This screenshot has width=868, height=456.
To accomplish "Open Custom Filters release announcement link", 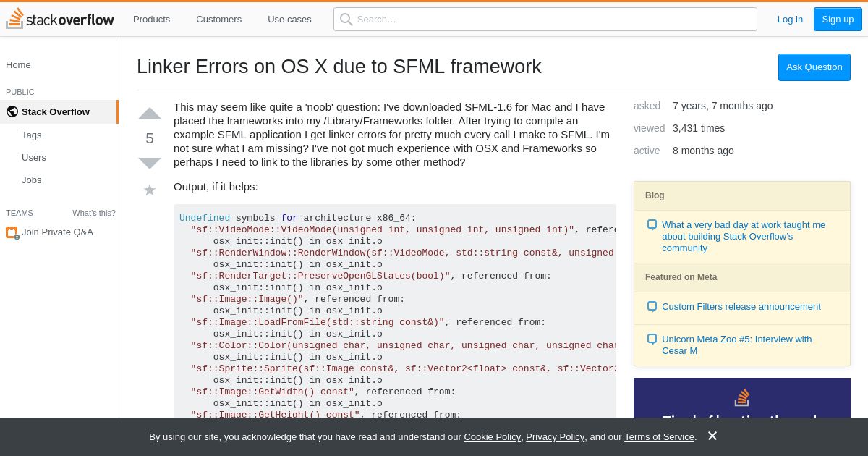I will [x=741, y=307].
